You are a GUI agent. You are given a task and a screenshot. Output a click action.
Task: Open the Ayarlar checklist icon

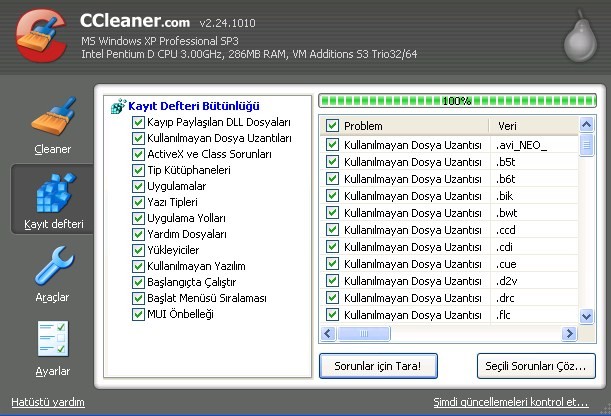53,338
